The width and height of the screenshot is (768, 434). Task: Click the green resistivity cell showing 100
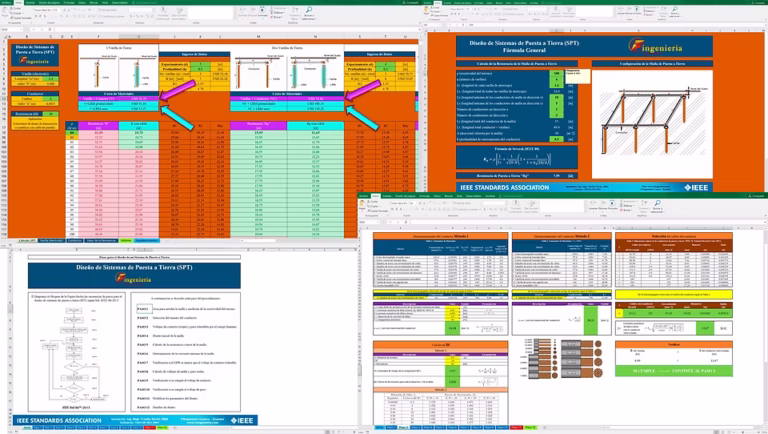[556, 73]
